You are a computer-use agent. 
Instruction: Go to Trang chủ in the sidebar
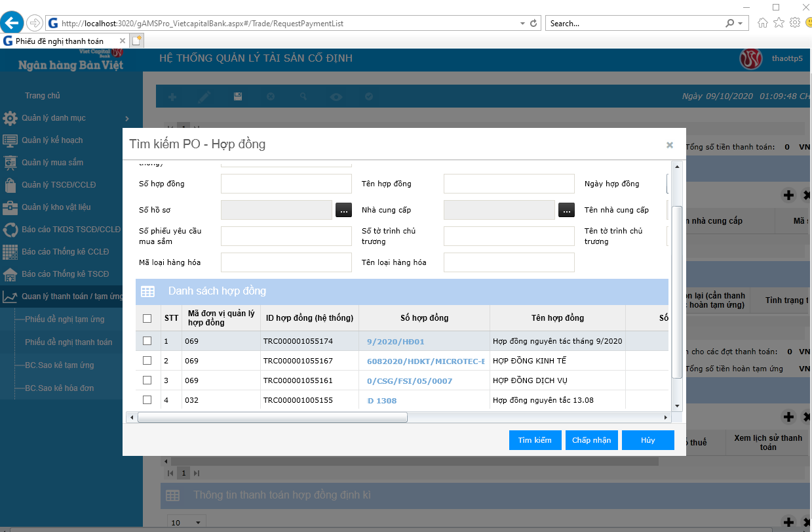[x=43, y=96]
